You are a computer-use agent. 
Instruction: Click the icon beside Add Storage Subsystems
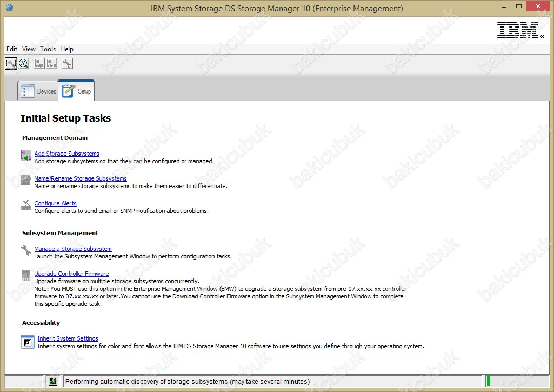point(26,155)
